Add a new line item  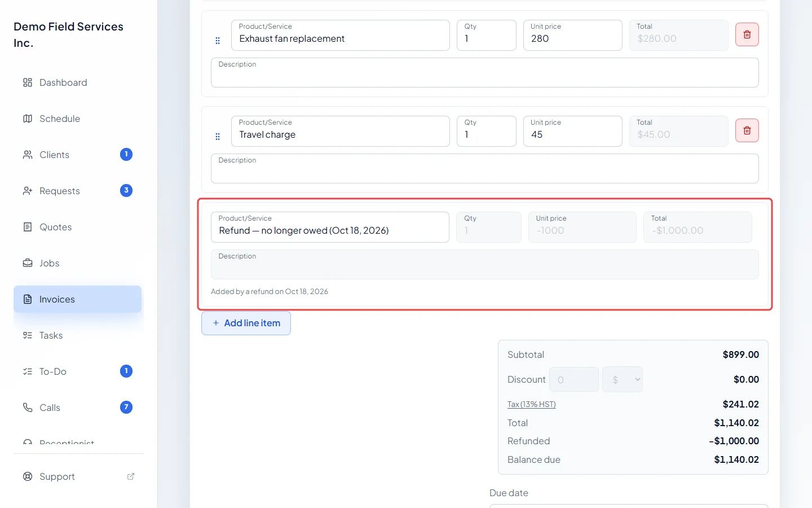click(246, 323)
